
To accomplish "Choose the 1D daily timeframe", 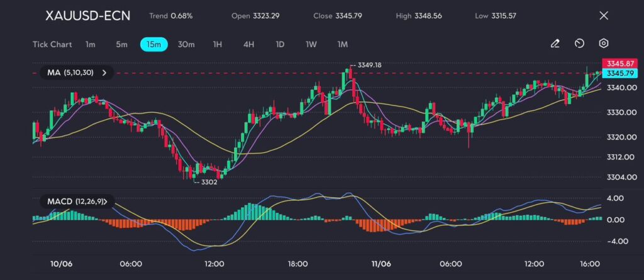I will pyautogui.click(x=280, y=45).
